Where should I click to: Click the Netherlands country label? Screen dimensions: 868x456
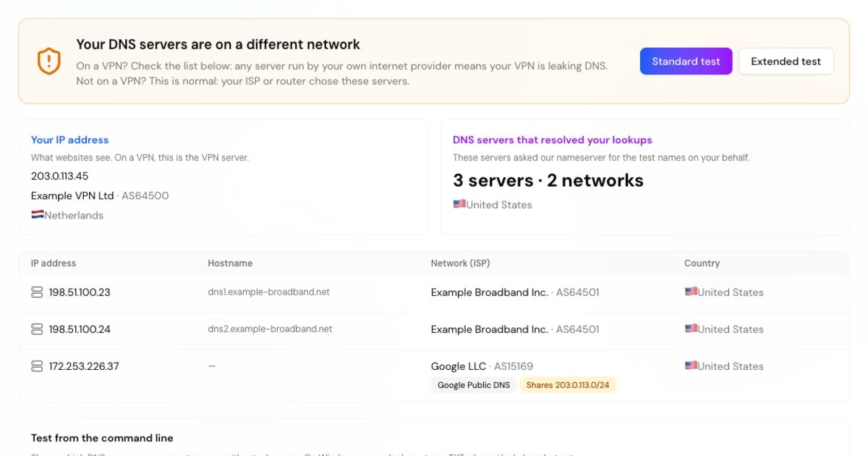(74, 215)
